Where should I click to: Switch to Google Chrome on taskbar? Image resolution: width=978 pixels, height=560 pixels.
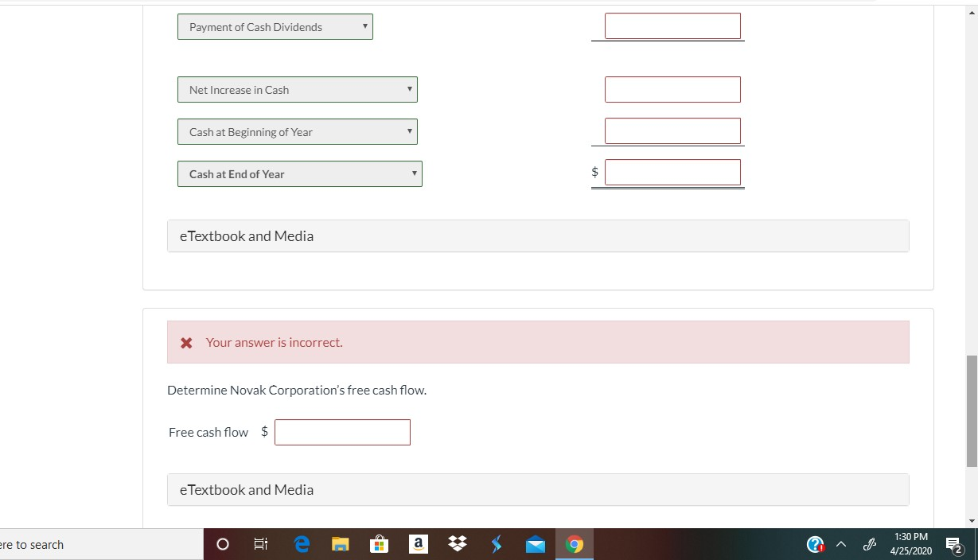click(574, 545)
